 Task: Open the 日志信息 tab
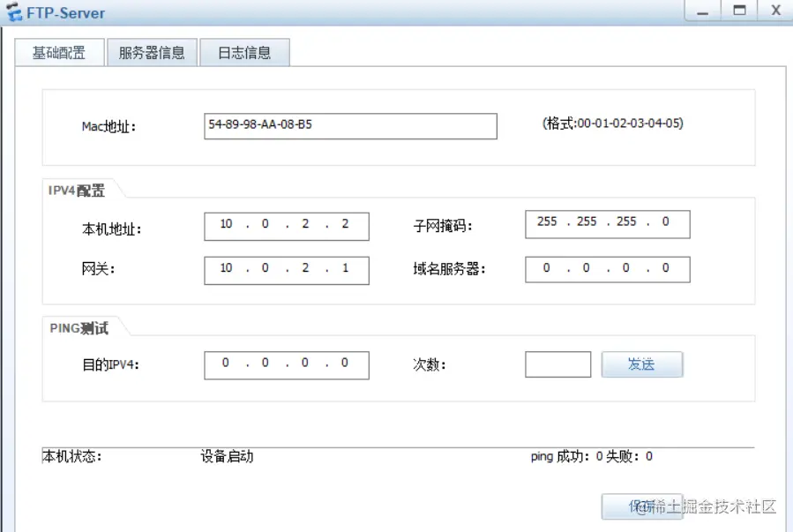pyautogui.click(x=244, y=51)
